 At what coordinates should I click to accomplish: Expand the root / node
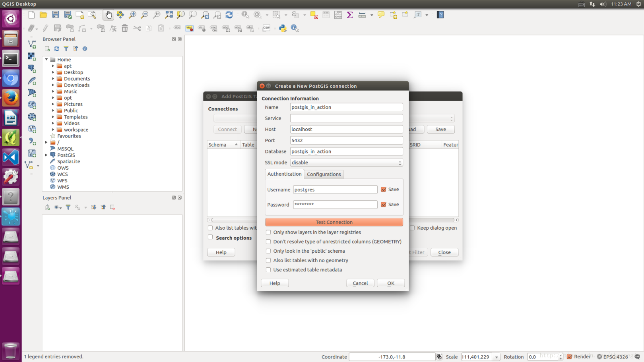click(47, 142)
